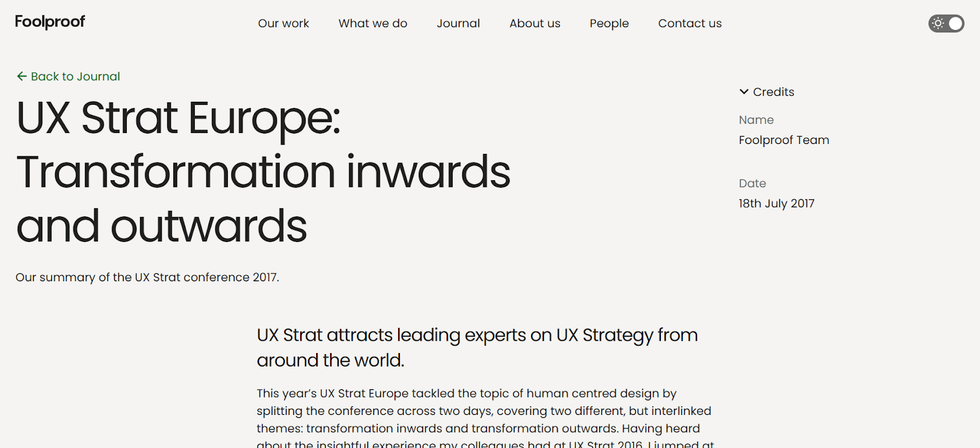Screen dimensions: 980x448
Task: Click the date 18th July 2017
Action: point(777,203)
